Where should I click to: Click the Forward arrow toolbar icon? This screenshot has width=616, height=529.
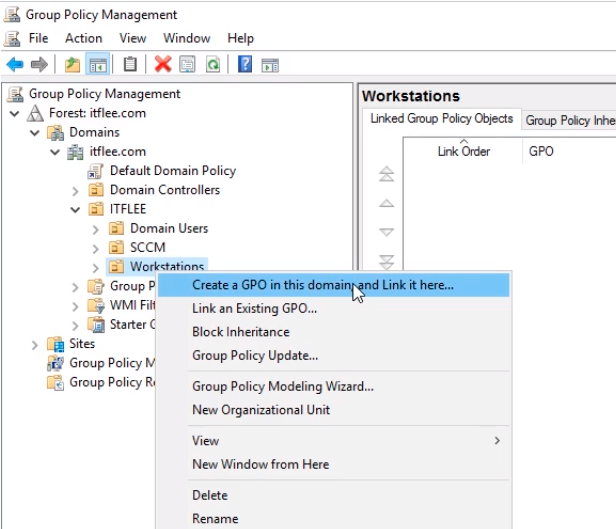click(39, 64)
